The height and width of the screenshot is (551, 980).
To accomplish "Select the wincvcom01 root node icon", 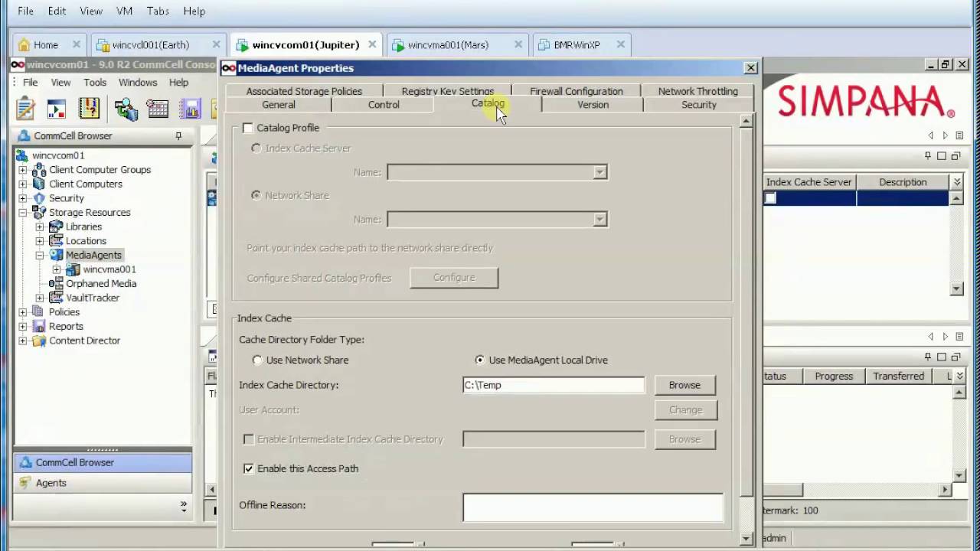I will tap(22, 155).
